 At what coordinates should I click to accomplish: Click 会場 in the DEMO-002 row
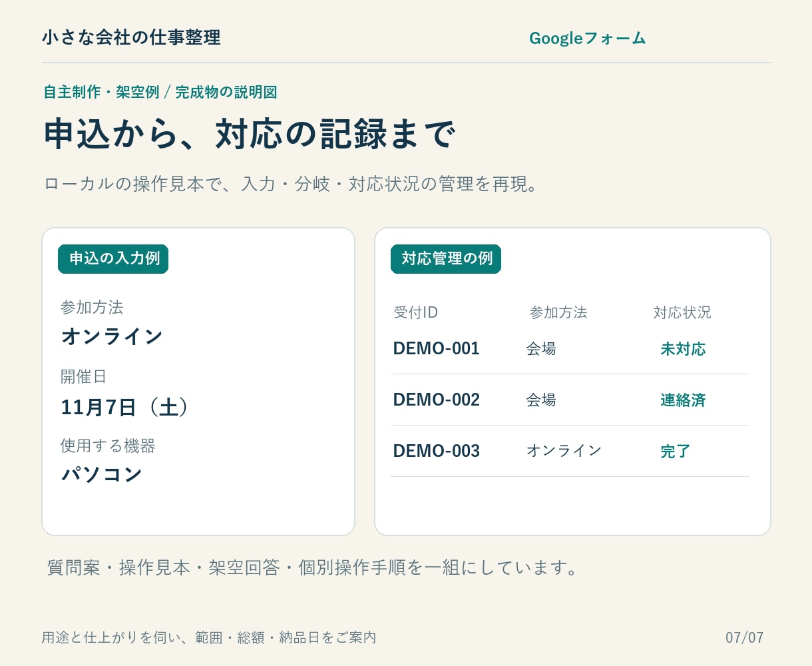tap(541, 400)
